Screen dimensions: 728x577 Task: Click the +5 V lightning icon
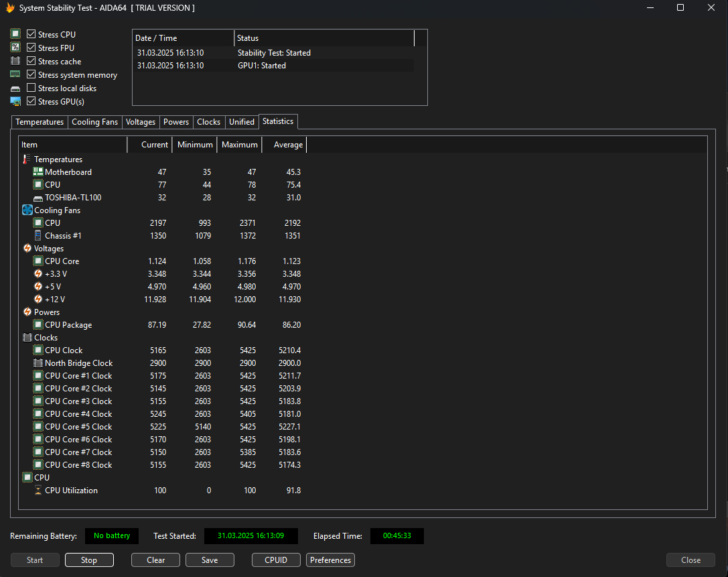[38, 286]
